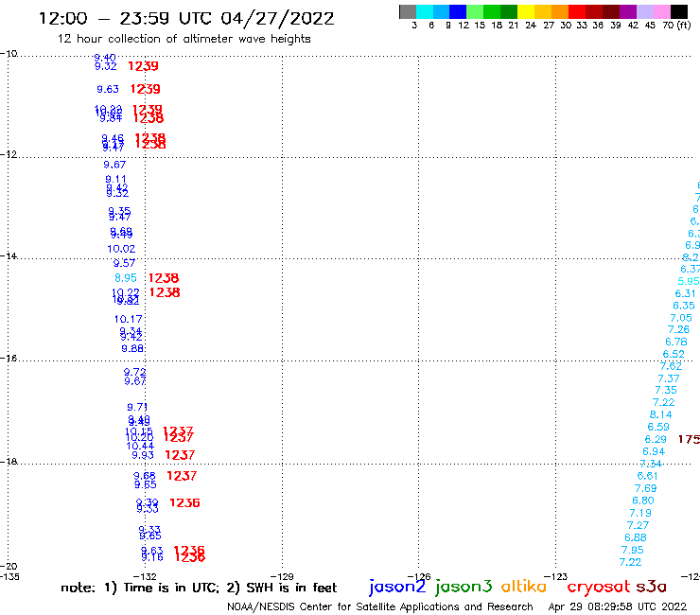The height and width of the screenshot is (615, 700).
Task: Click the value '6.78' on the right track
Action: [676, 343]
